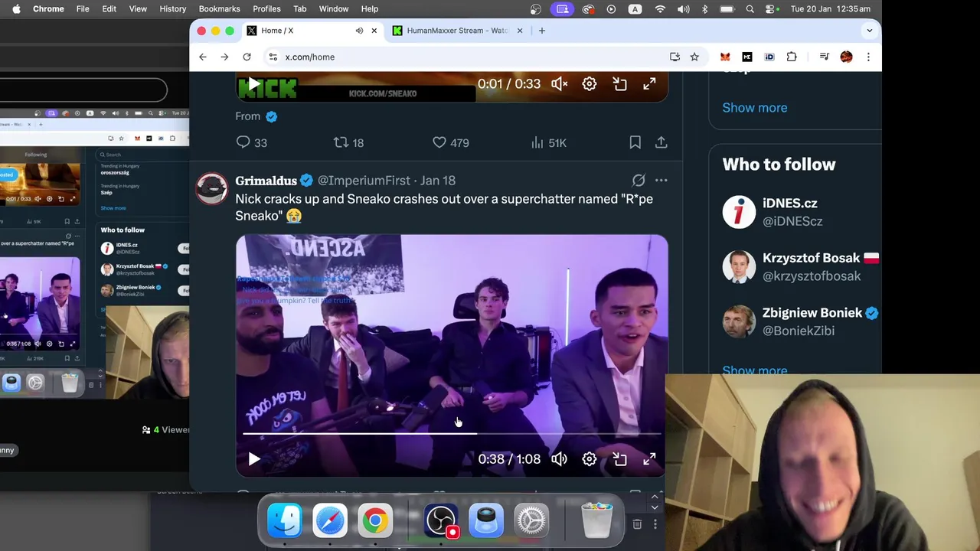Open the Jan 18 post timestamp
980x551 pixels.
[438, 181]
